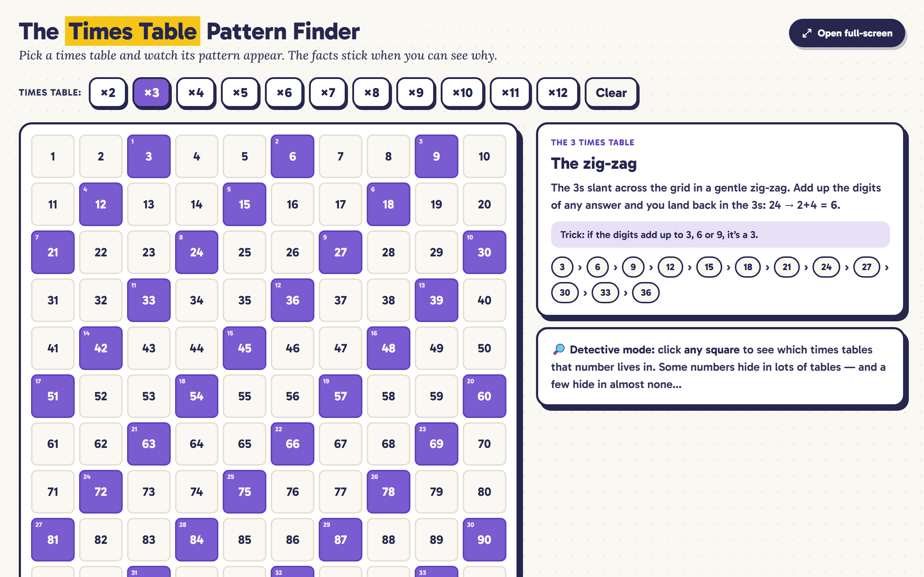Switch to the ×9 times table
The image size is (924, 577).
point(416,93)
